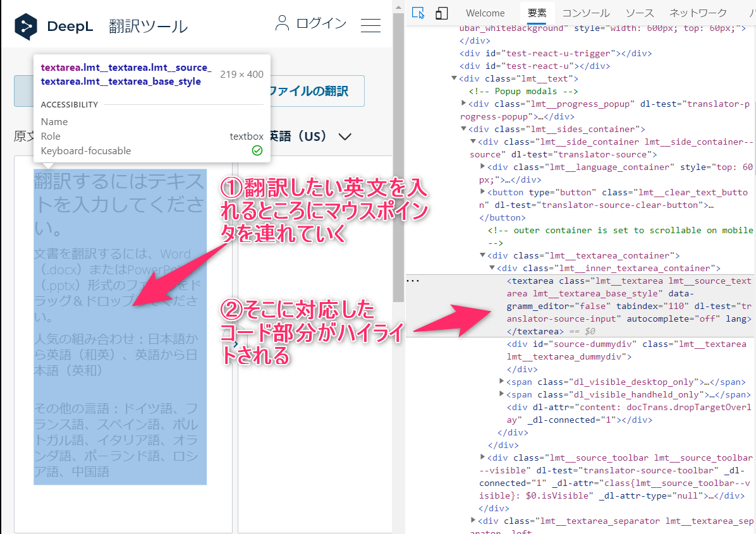Screen dimensions: 756x534
Task: Open the ソース panel in DevTools
Action: (x=640, y=13)
